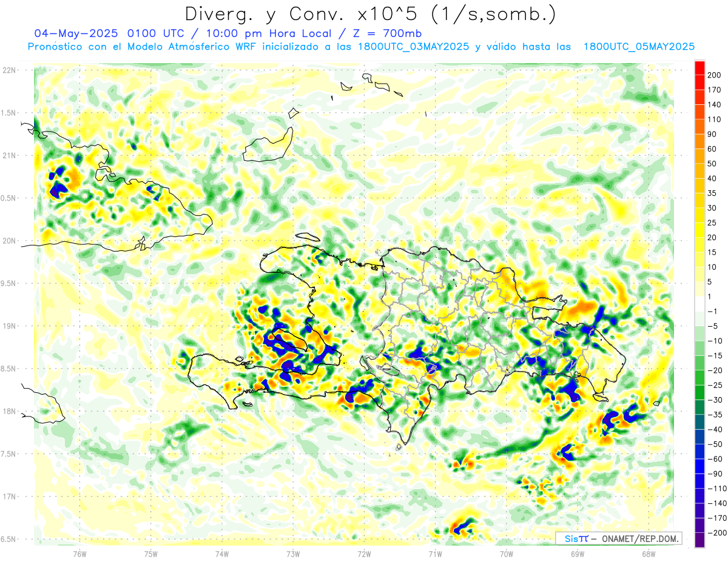The height and width of the screenshot is (562, 728).
Task: Click the '90' colorbar value
Action: [x=713, y=134]
